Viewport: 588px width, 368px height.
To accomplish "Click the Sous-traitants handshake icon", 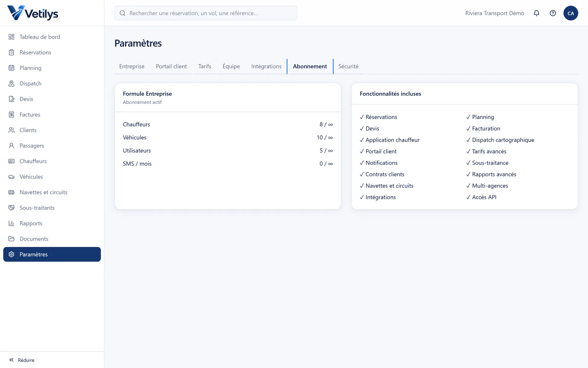I will [11, 208].
